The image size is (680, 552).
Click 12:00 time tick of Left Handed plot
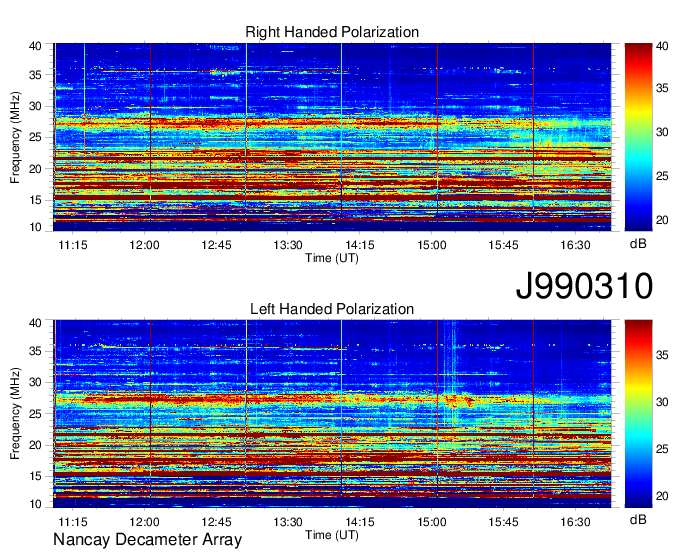[144, 522]
